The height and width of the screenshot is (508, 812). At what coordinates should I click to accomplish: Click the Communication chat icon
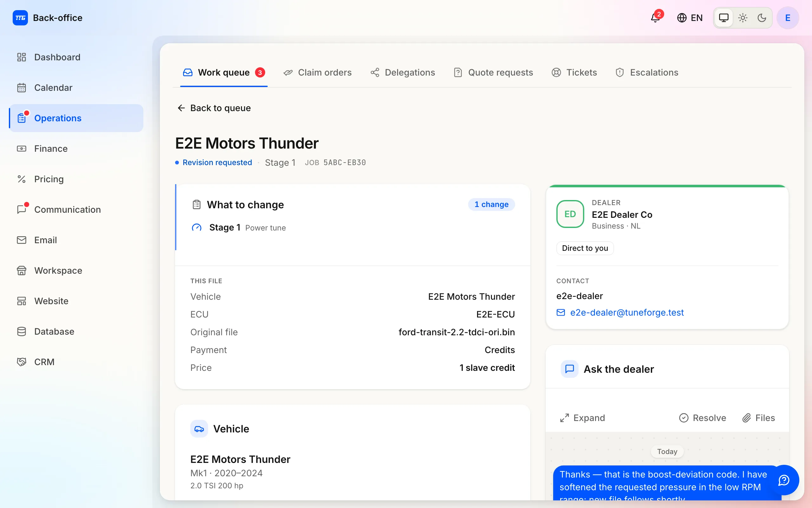pyautogui.click(x=22, y=210)
